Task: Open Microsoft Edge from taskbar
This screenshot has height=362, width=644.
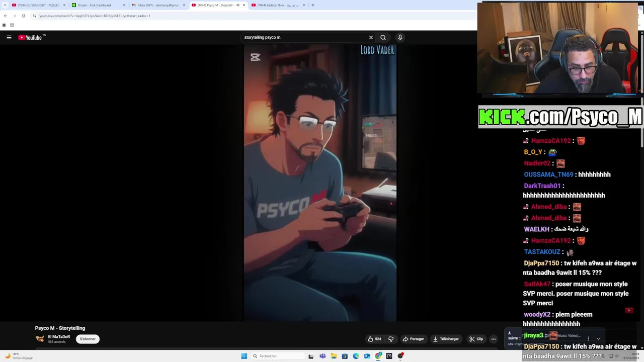Action: click(356, 356)
